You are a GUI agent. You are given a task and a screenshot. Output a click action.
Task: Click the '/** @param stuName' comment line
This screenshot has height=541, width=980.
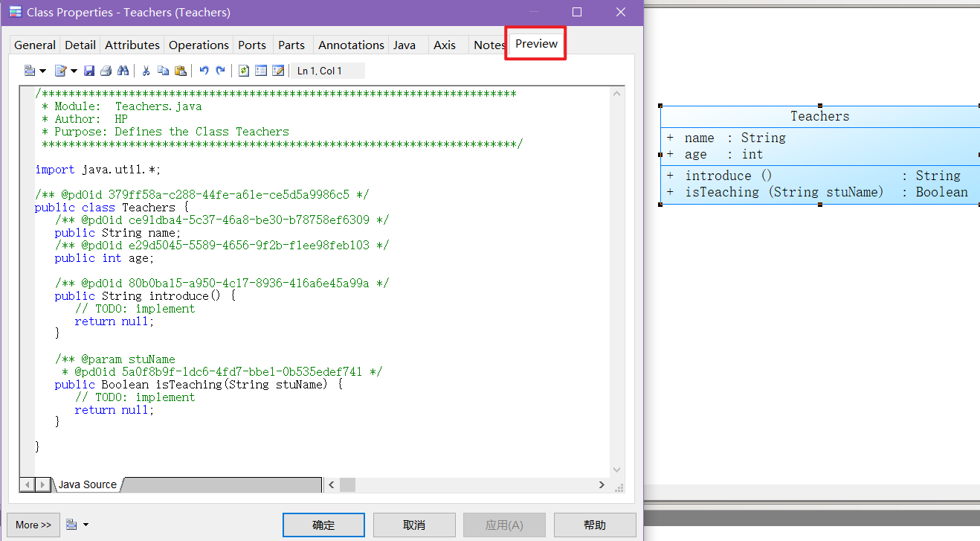tap(115, 359)
